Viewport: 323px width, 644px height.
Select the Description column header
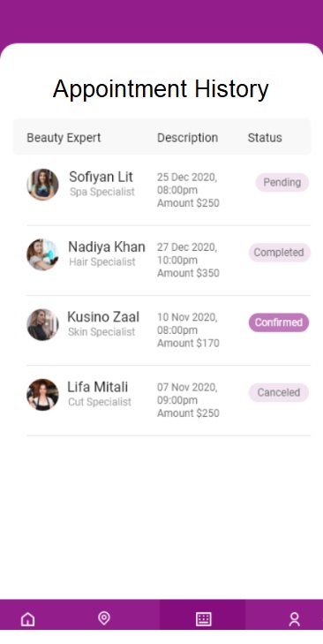(188, 138)
